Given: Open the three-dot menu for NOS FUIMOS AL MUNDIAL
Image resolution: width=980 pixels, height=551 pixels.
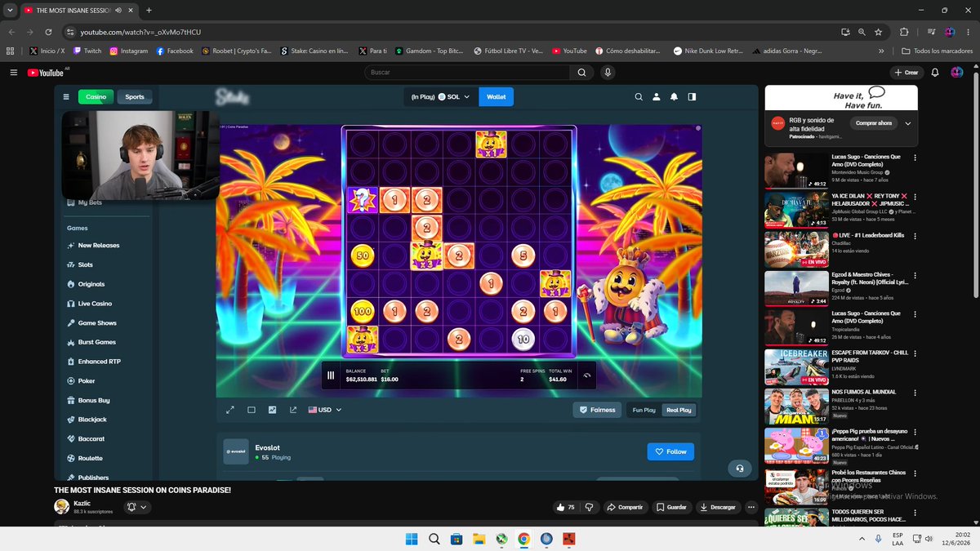Looking at the screenshot, I should 915,393.
